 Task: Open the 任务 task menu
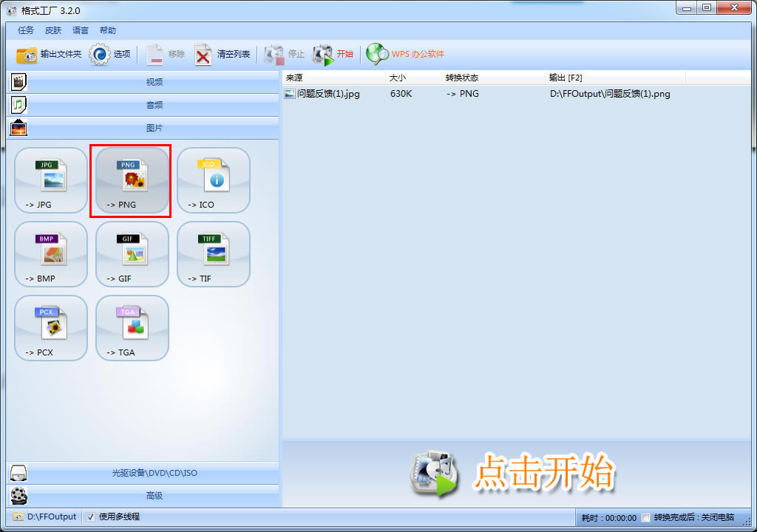[x=24, y=30]
